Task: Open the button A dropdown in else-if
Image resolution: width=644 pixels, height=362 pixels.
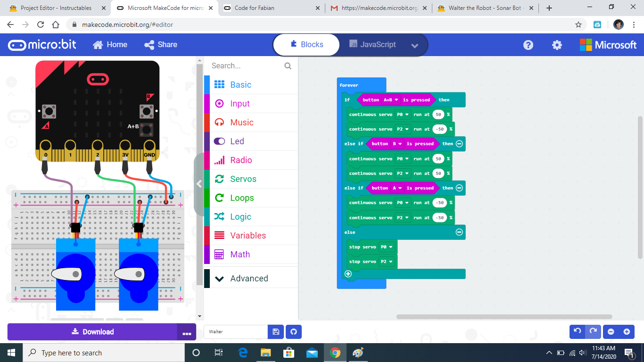Action: click(x=398, y=188)
